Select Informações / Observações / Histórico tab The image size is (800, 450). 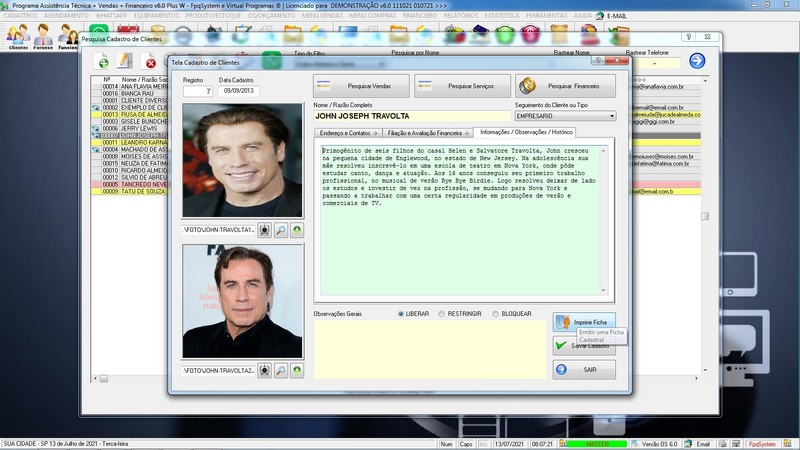(525, 132)
